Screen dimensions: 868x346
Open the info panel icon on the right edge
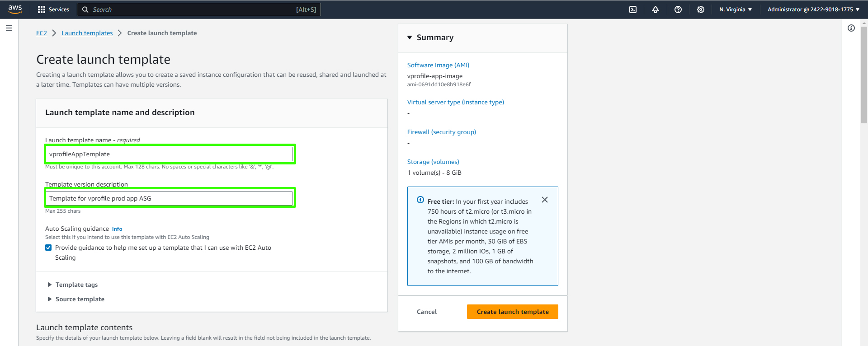(x=851, y=28)
